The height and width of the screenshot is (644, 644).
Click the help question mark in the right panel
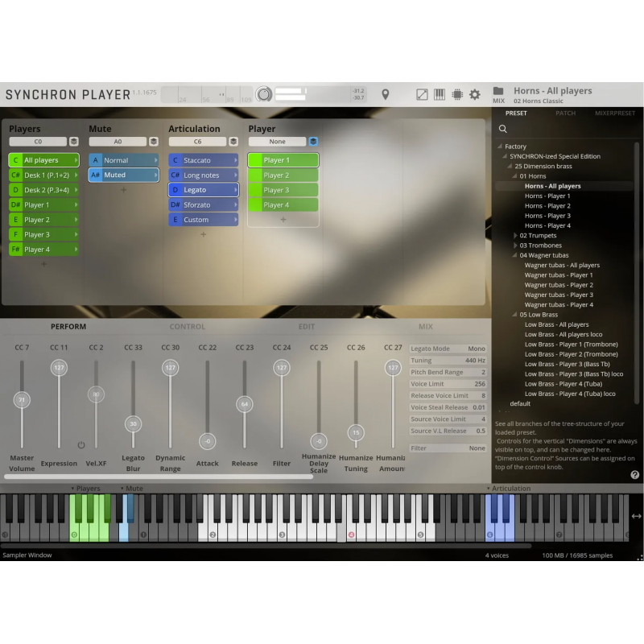pos(635,474)
